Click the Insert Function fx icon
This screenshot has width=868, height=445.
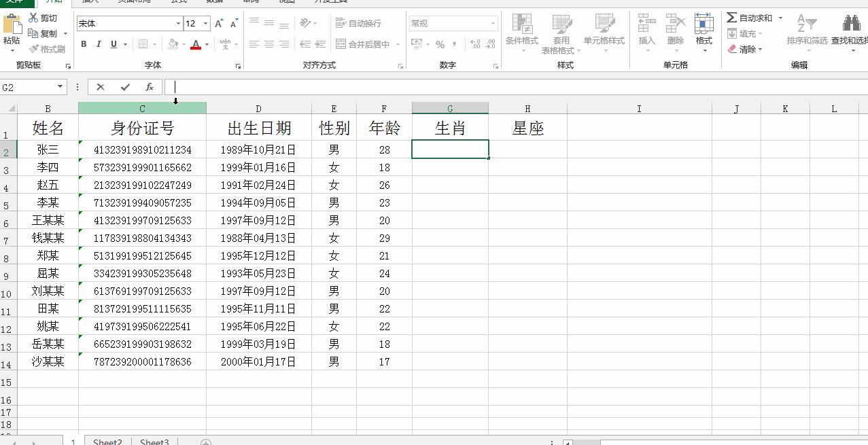tap(150, 87)
